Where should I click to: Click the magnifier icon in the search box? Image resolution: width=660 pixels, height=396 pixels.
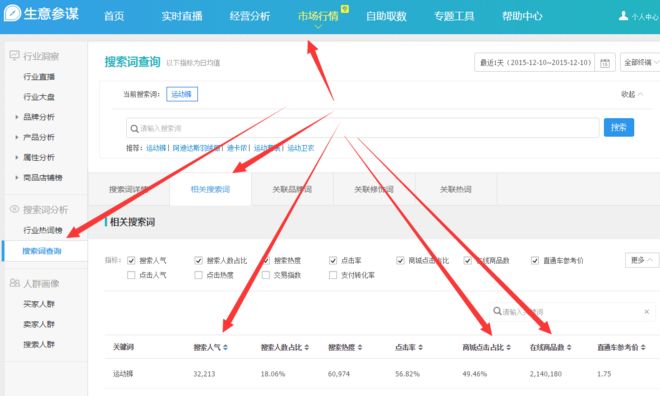point(135,128)
